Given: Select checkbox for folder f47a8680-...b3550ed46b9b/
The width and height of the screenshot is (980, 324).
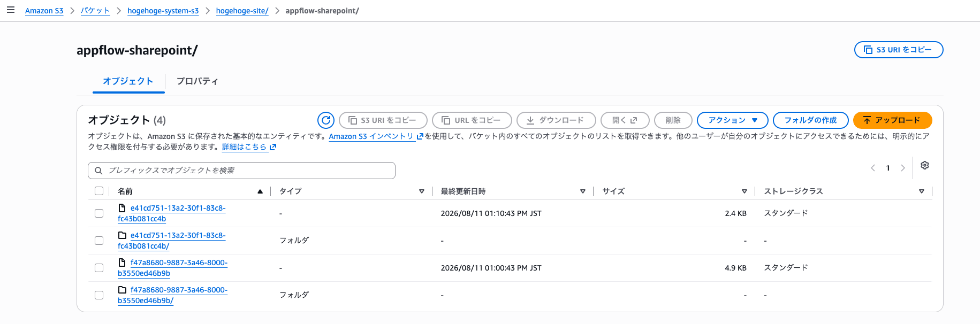Looking at the screenshot, I should (99, 295).
